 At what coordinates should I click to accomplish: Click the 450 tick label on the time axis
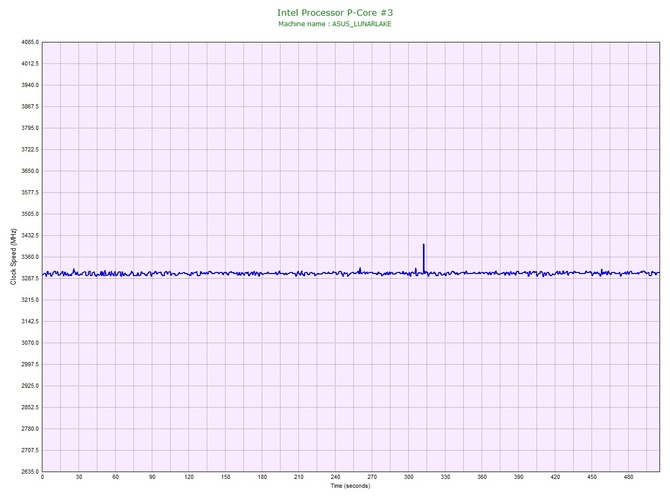pyautogui.click(x=592, y=477)
